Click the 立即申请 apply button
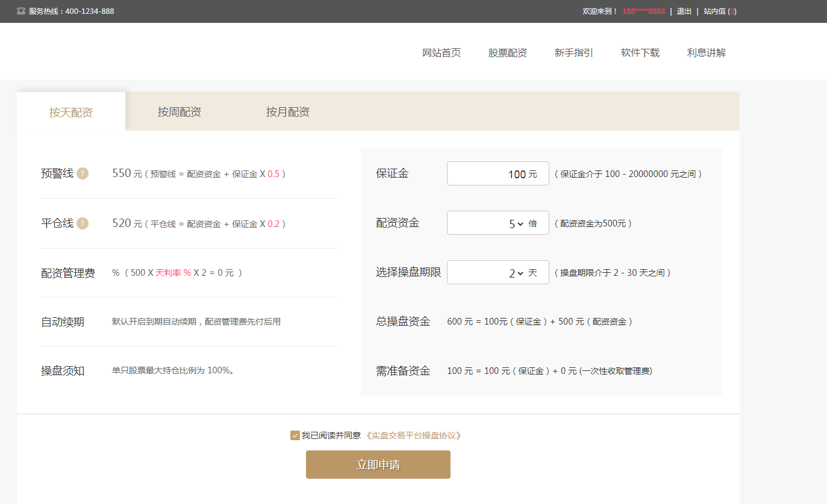Screen dimensions: 827x504 tap(378, 464)
